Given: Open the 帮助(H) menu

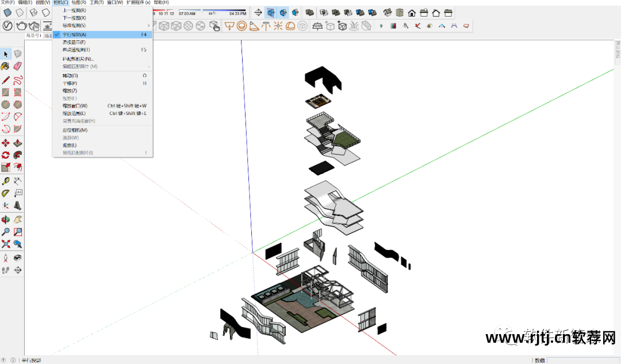Looking at the screenshot, I should [x=161, y=2].
